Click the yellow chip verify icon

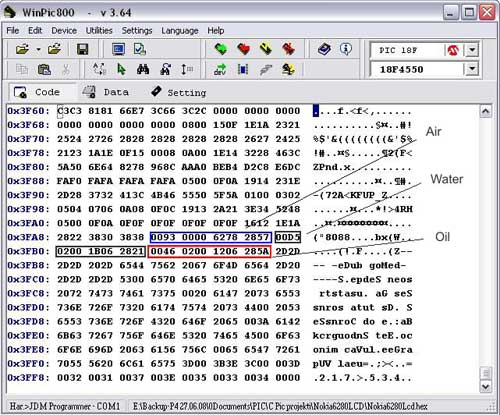[266, 49]
